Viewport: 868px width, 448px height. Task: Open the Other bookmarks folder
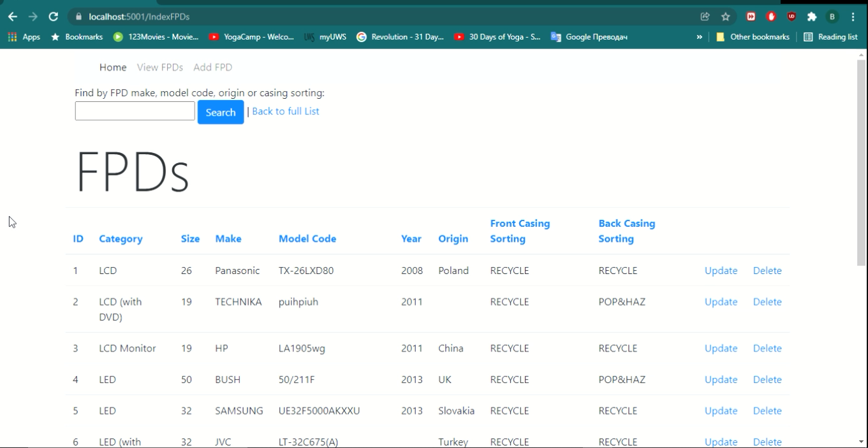tap(753, 37)
